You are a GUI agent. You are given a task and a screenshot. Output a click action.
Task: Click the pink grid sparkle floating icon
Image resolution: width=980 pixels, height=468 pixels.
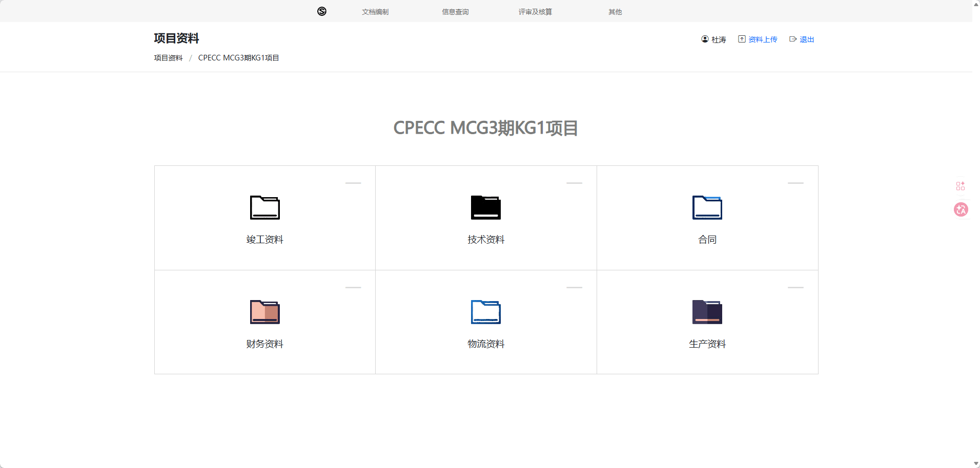(x=961, y=186)
